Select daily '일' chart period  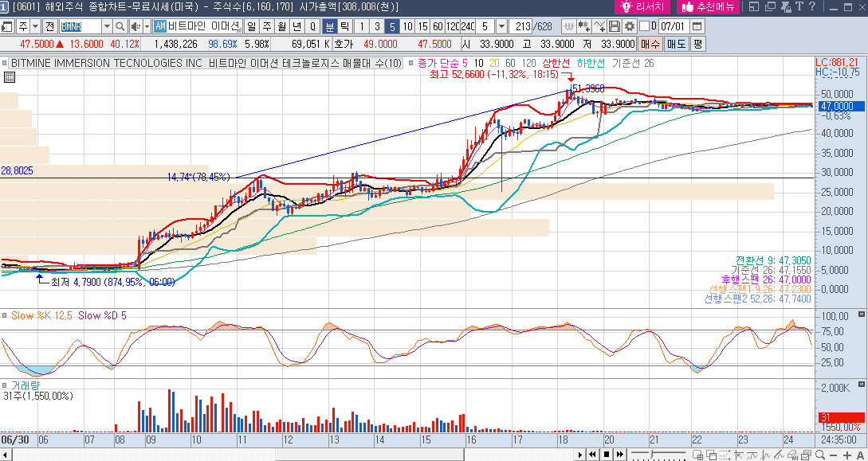(x=251, y=26)
